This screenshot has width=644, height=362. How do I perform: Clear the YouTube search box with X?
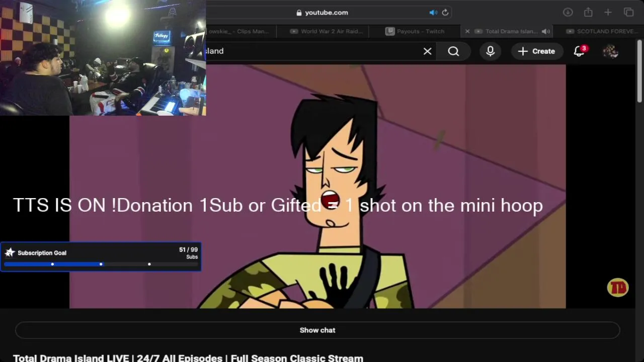(x=427, y=51)
